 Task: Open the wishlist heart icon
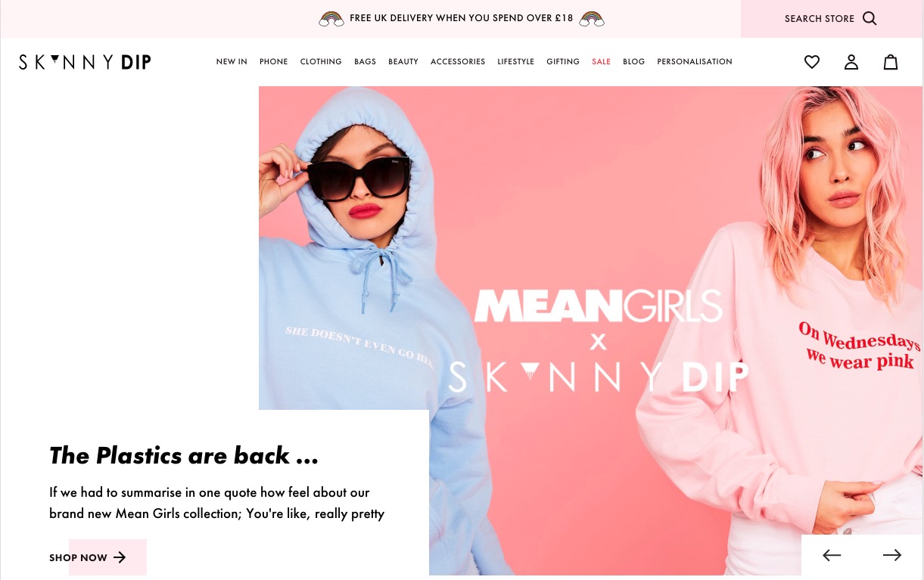(812, 62)
